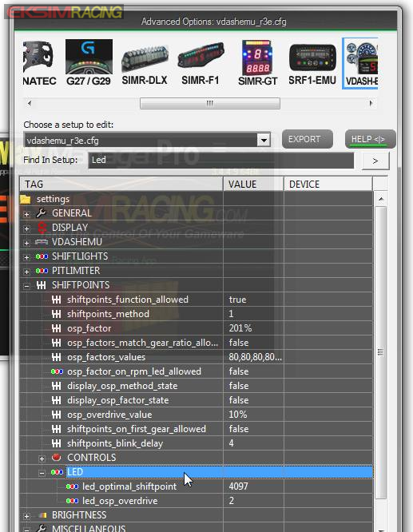The width and height of the screenshot is (413, 532).
Task: Open the setup file dropdown list
Action: coord(264,140)
